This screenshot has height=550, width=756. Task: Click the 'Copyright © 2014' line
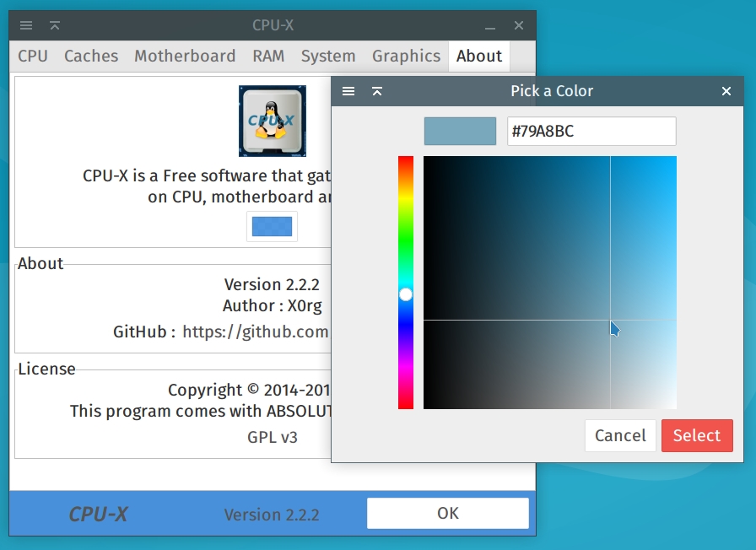tap(249, 390)
